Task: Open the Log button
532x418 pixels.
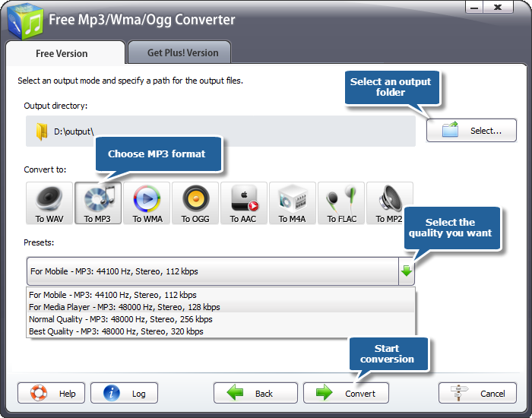Action: (124, 393)
